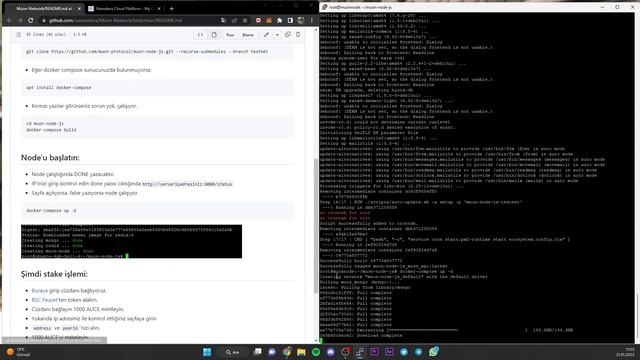Expand the edit file options dropdown
The image size is (640, 360).
click(277, 35)
